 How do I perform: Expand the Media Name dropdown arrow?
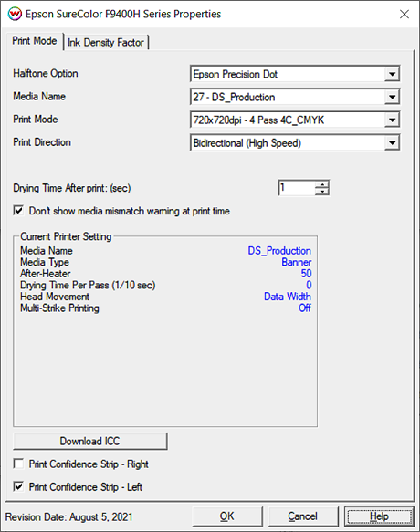pos(393,97)
